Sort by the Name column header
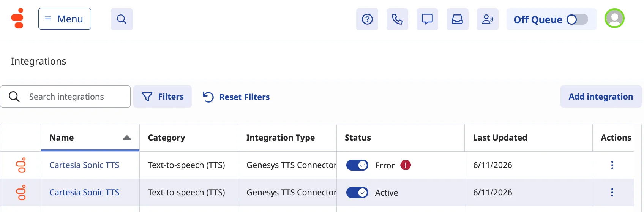Viewport: 644px width, 212px height. click(x=90, y=138)
